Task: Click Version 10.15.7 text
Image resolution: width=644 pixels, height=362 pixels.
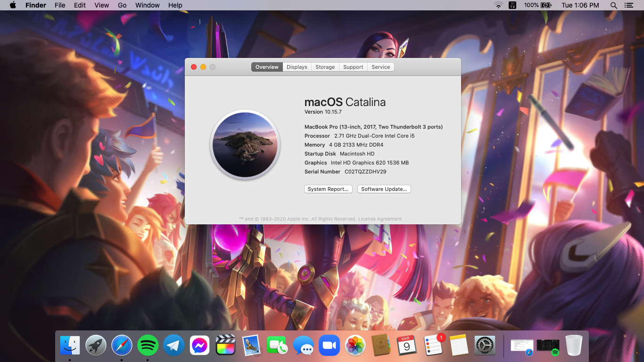Action: [x=323, y=112]
